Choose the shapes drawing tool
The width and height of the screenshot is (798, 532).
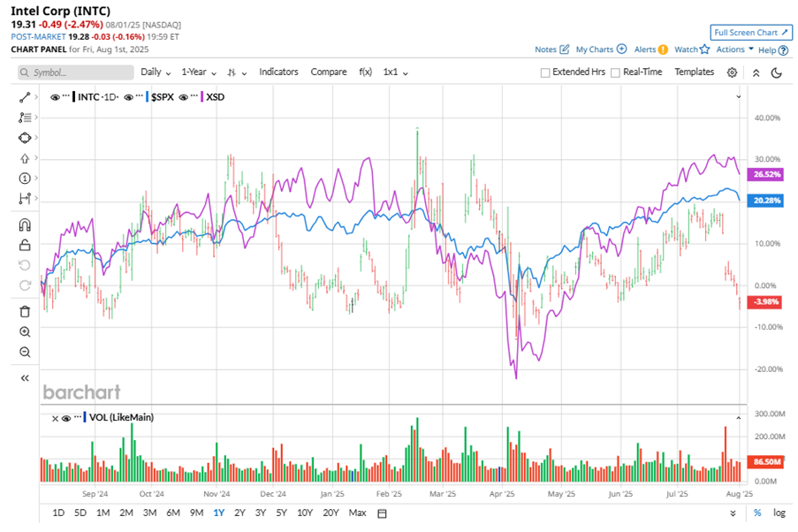click(25, 138)
